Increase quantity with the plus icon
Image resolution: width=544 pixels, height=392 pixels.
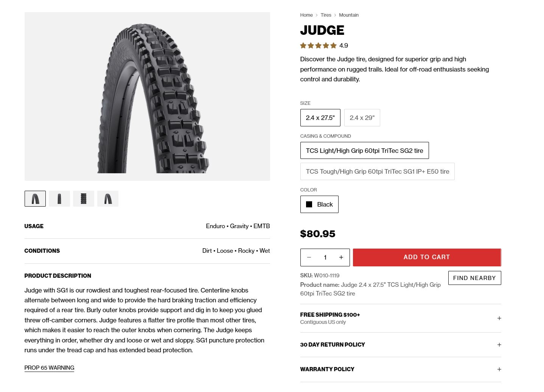[x=341, y=257]
